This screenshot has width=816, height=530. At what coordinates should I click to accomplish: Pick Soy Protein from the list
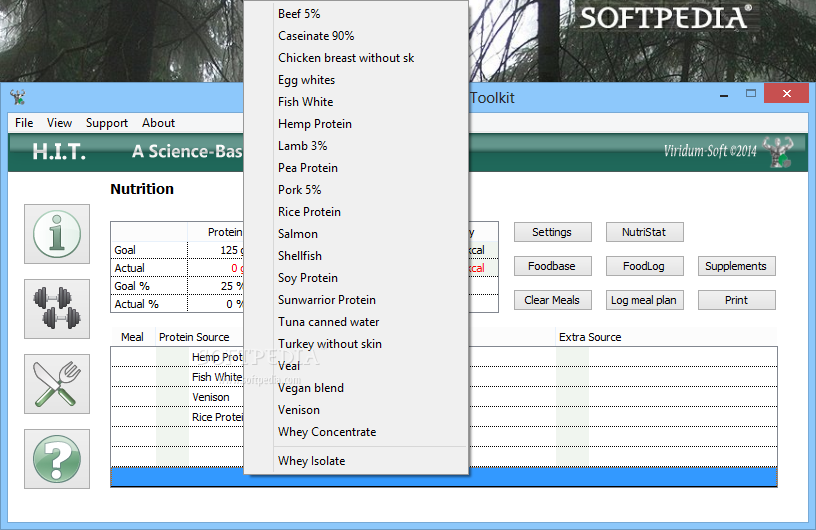(356, 278)
